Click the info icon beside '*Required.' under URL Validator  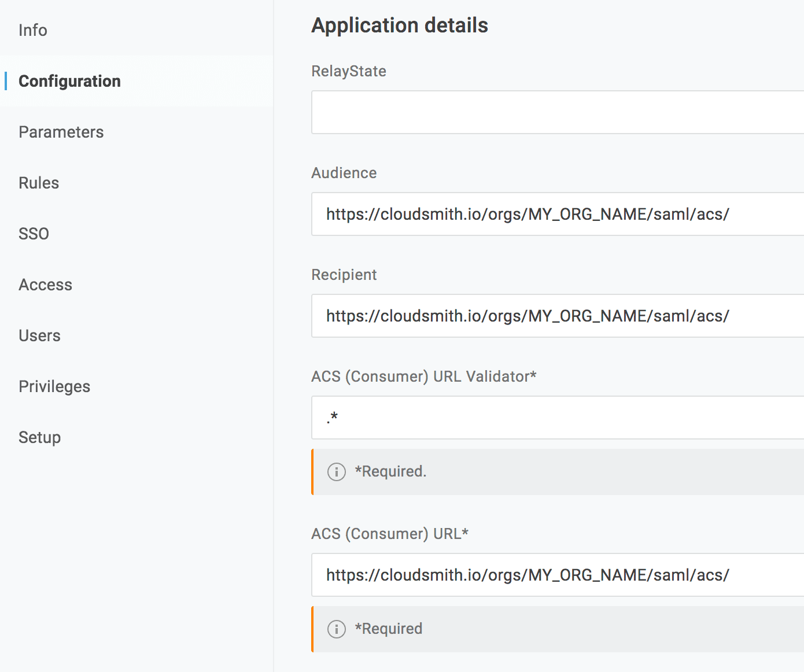click(336, 472)
